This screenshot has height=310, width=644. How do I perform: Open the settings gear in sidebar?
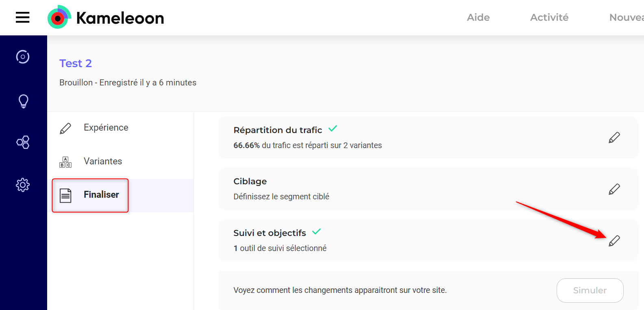(x=23, y=185)
